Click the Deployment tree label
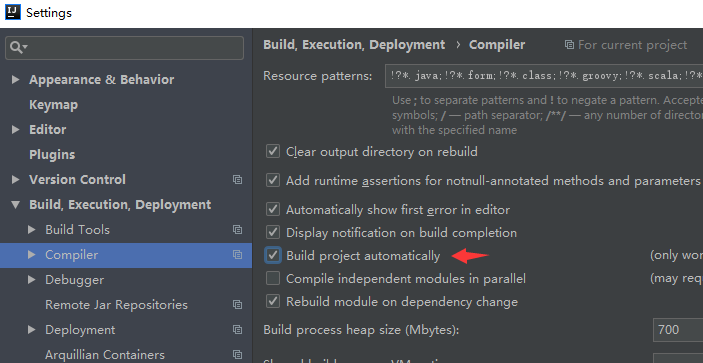The height and width of the screenshot is (363, 703). (80, 330)
